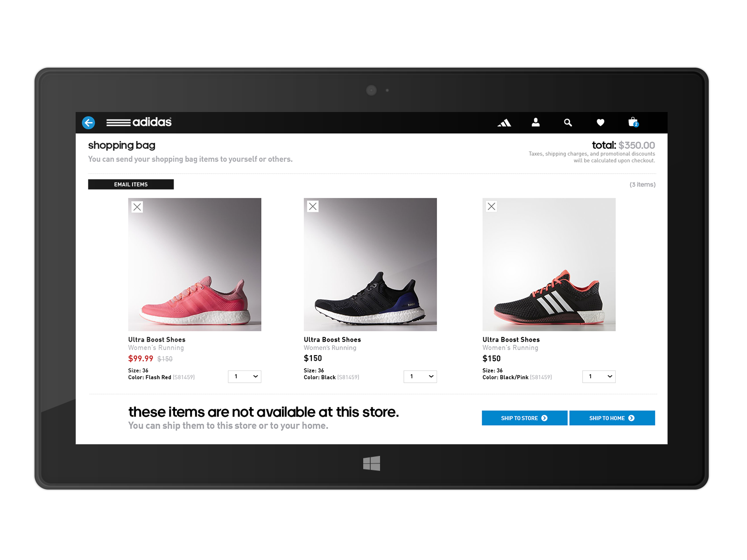This screenshot has width=747, height=560.
Task: Click the (3 items) count label
Action: click(x=642, y=184)
